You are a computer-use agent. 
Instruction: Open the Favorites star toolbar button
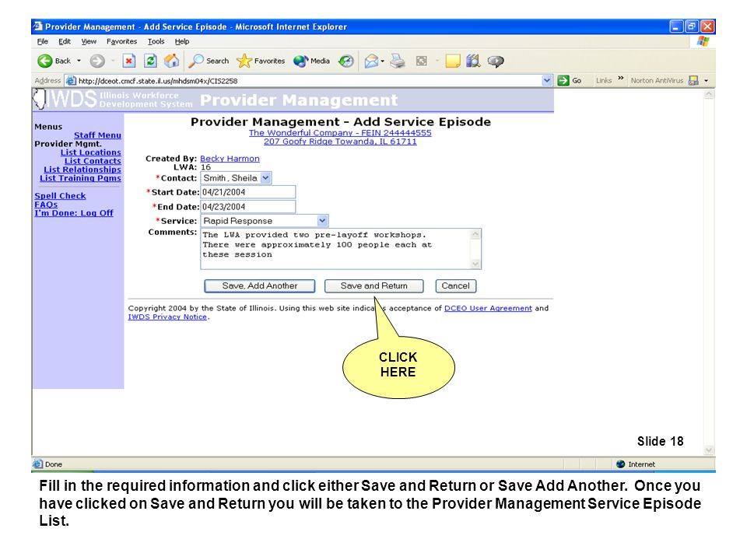261,61
